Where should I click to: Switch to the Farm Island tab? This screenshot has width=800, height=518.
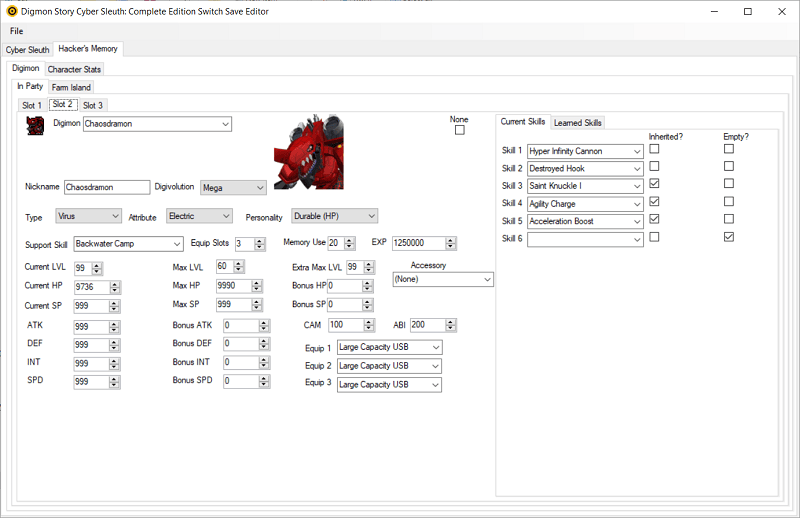[71, 87]
